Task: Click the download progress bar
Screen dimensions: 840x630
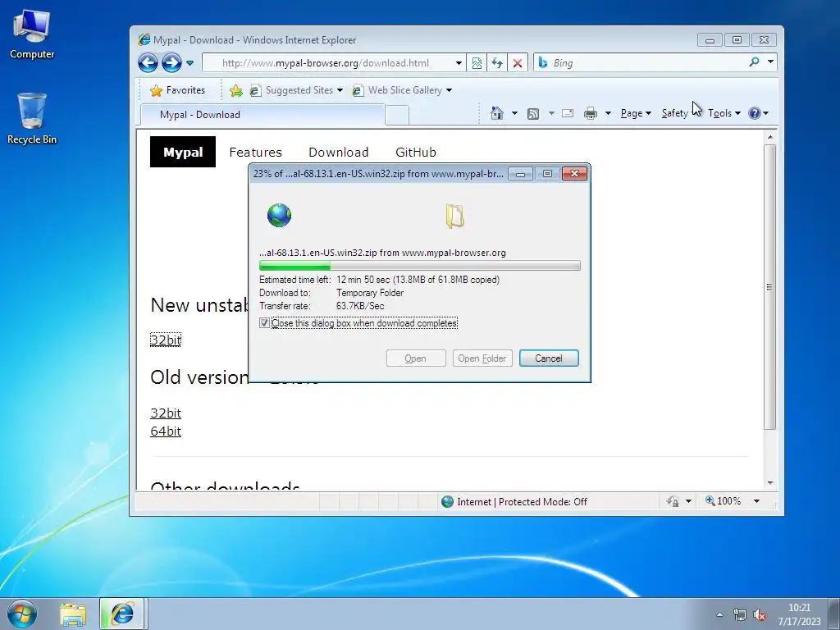Action: tap(419, 266)
